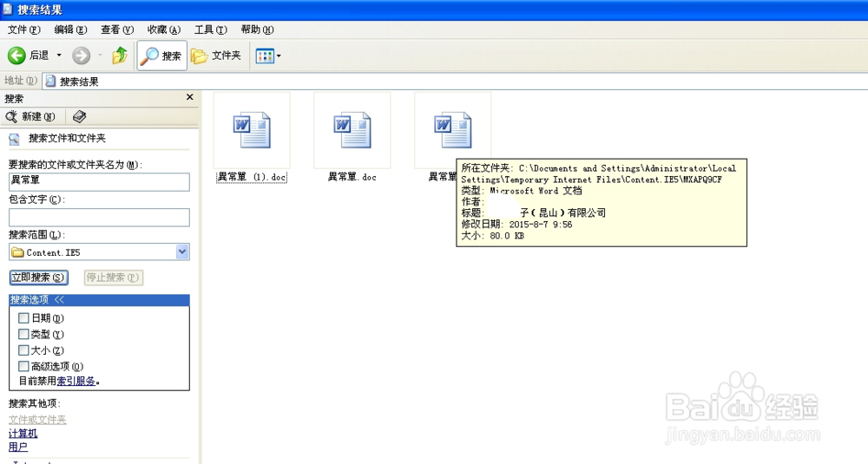Enable the 类型(Y) checkbox
This screenshot has height=464, width=868.
(x=23, y=334)
